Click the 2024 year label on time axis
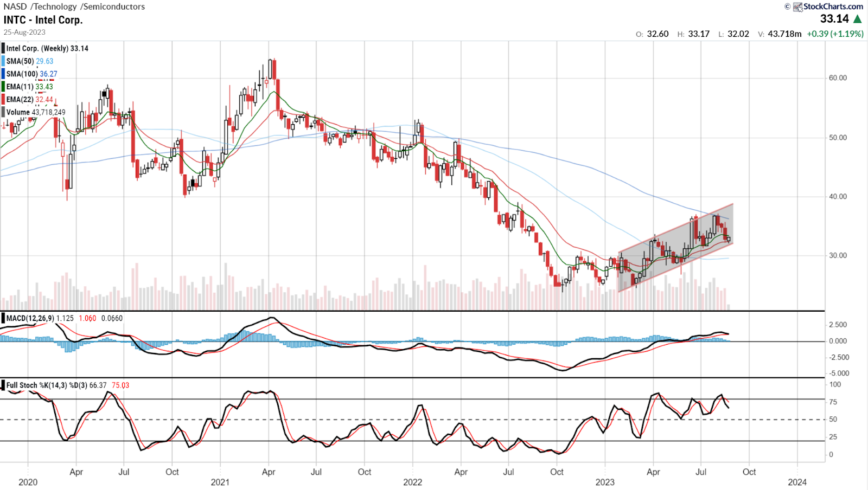 797,482
